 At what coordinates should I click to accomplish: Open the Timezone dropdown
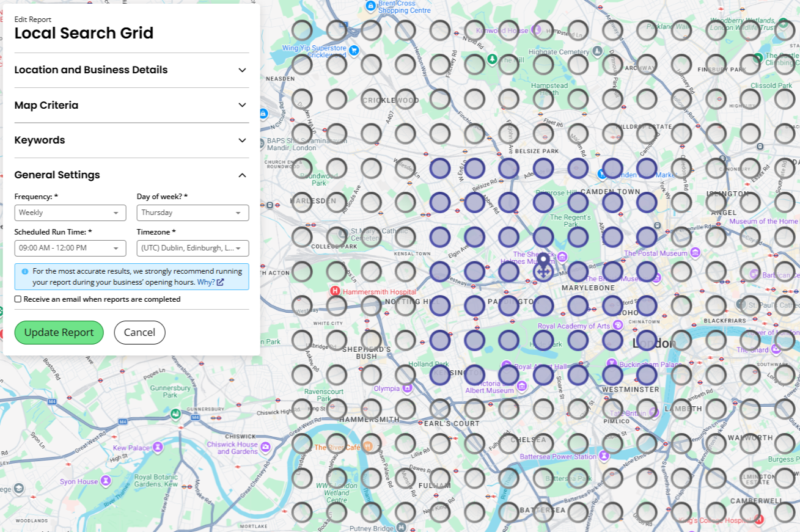point(193,248)
